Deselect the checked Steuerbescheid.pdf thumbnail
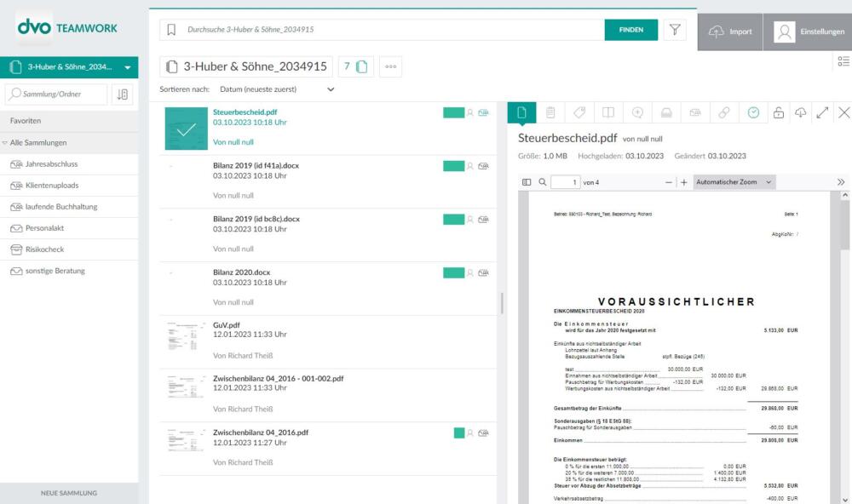 point(187,129)
